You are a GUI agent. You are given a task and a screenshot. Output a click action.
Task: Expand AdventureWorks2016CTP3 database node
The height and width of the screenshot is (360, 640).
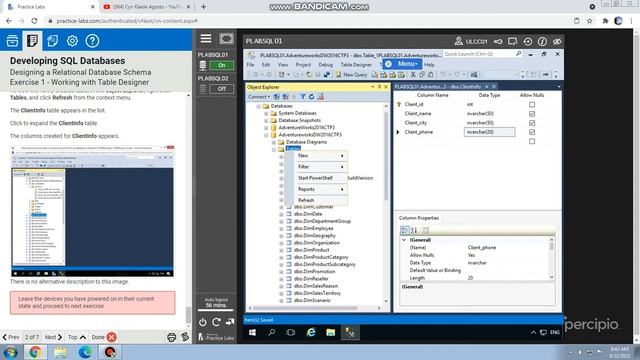coord(266,128)
